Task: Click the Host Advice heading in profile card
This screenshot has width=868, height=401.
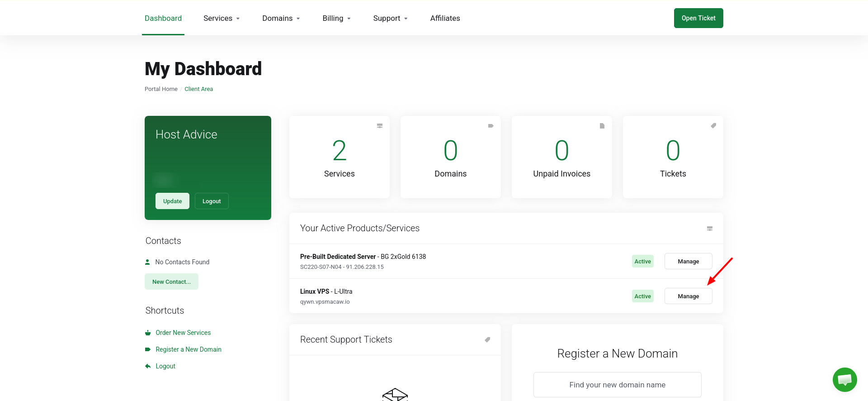Action: tap(186, 134)
